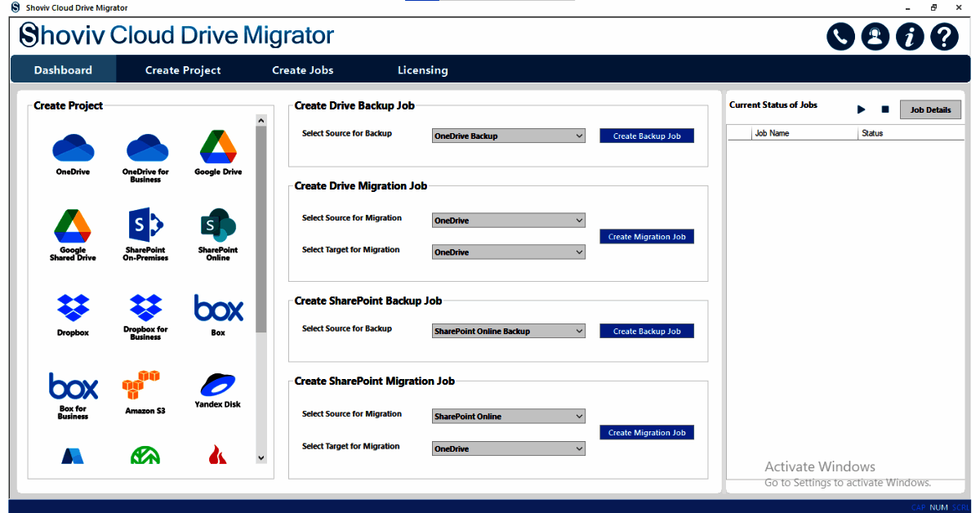Stop jobs with the stop button
The height and width of the screenshot is (513, 980).
[885, 109]
